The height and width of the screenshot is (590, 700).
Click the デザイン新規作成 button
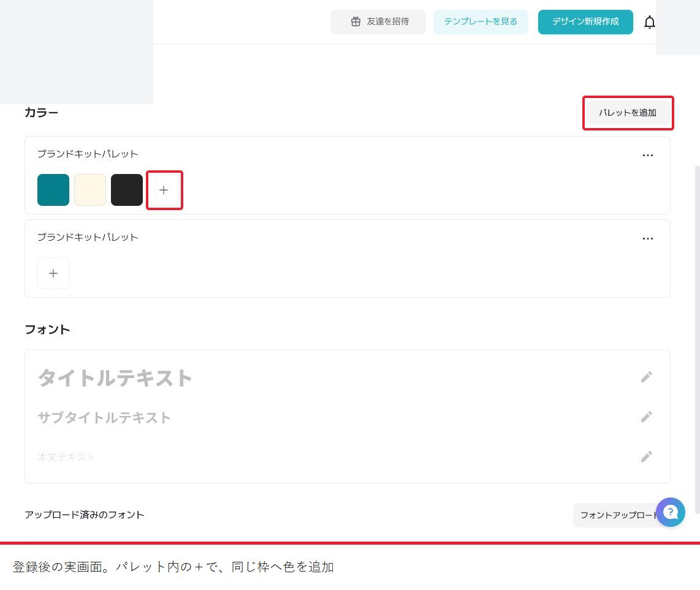(x=585, y=22)
